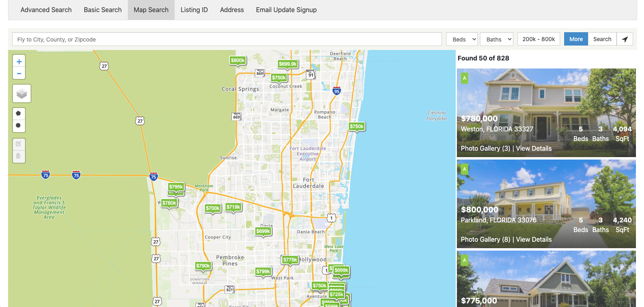This screenshot has height=307, width=644.
Task: Click the $780k map marker
Action: coord(169,203)
